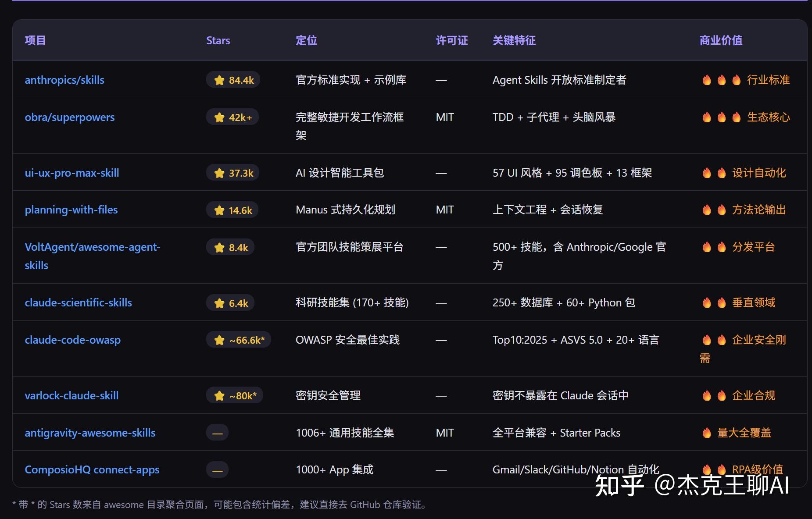This screenshot has height=519, width=812.
Task: Open the VoltAgent/awesome-agent-skills link
Action: [x=93, y=256]
